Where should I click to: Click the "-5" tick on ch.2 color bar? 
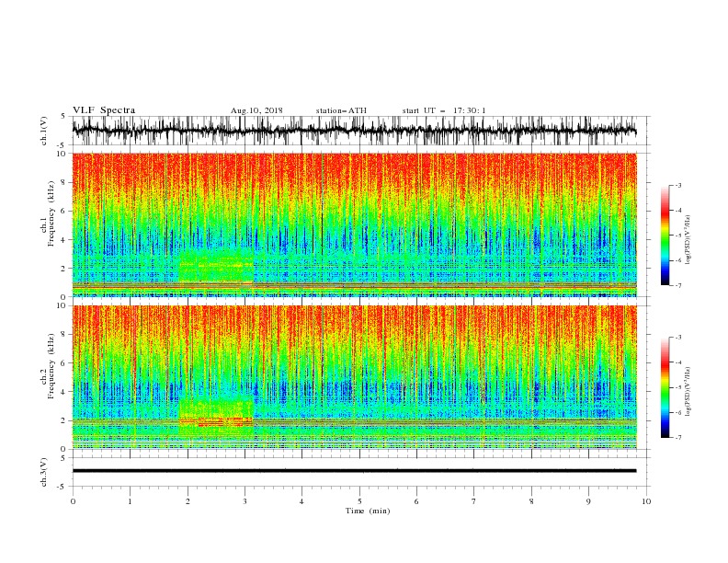tap(677, 387)
